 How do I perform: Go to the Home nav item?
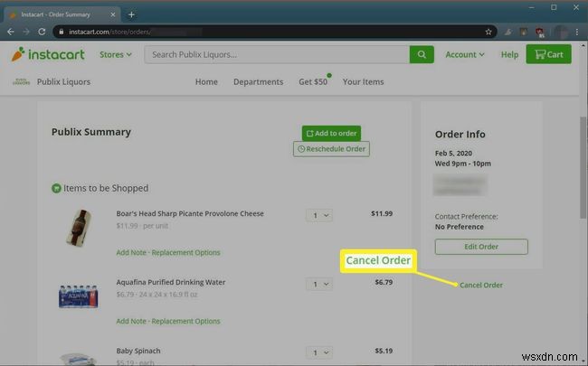[x=206, y=81]
